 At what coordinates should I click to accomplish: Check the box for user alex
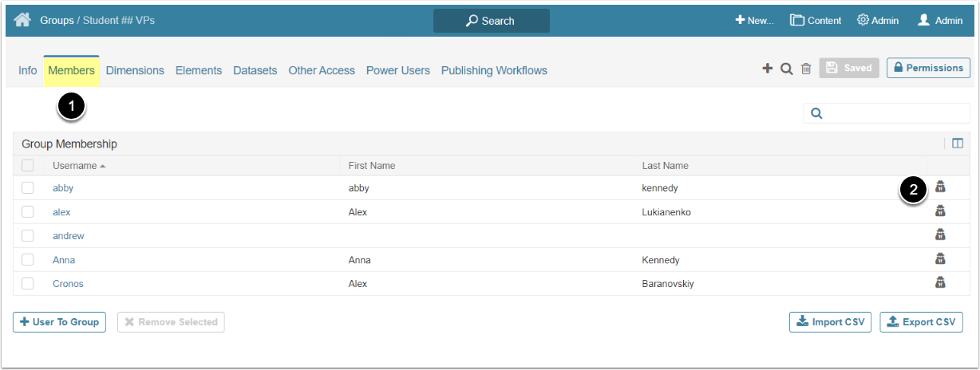28,212
